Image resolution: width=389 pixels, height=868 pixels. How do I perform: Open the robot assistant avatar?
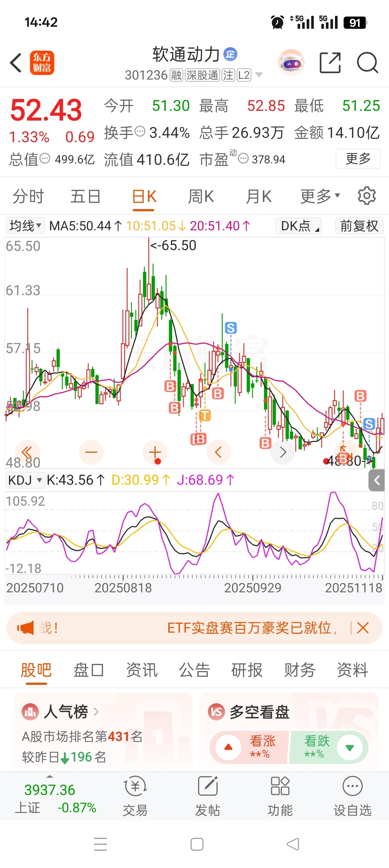click(x=291, y=63)
